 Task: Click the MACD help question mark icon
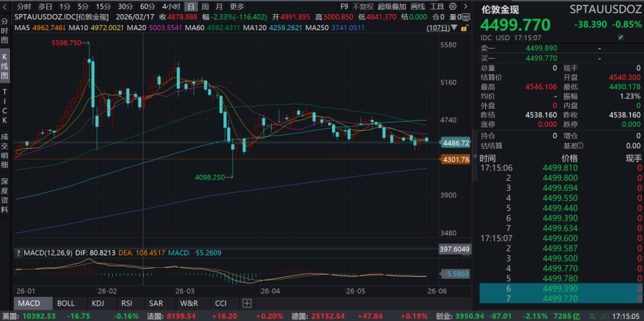click(x=17, y=253)
